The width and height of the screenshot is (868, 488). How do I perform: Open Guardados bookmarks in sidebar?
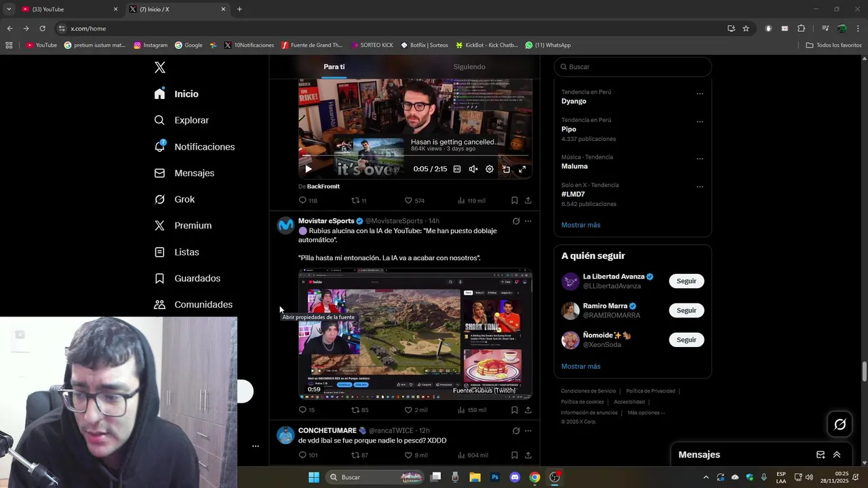coord(187,278)
